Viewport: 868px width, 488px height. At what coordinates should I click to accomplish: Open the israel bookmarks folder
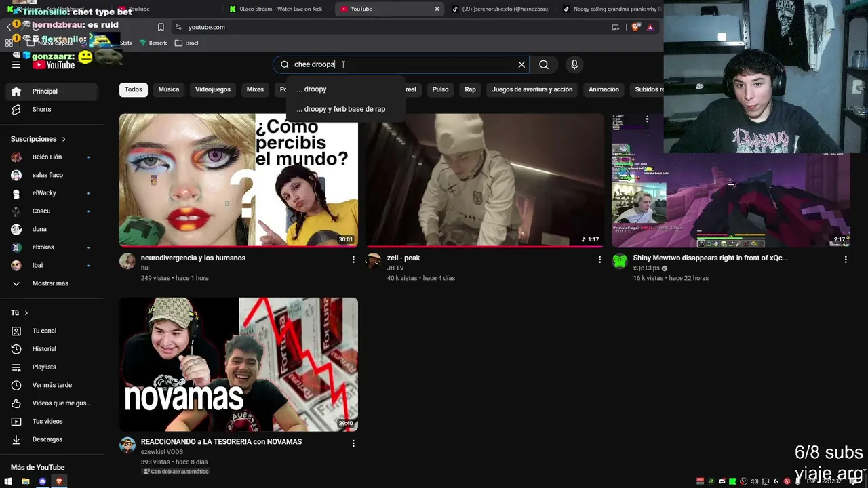[186, 43]
